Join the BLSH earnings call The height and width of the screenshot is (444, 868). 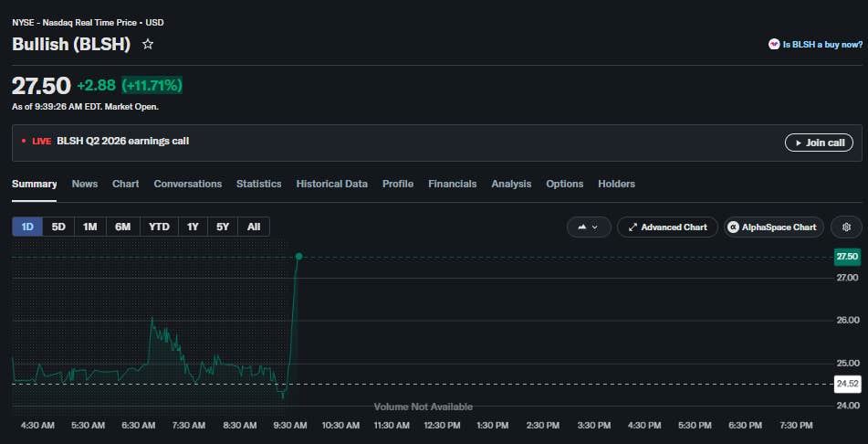[819, 143]
